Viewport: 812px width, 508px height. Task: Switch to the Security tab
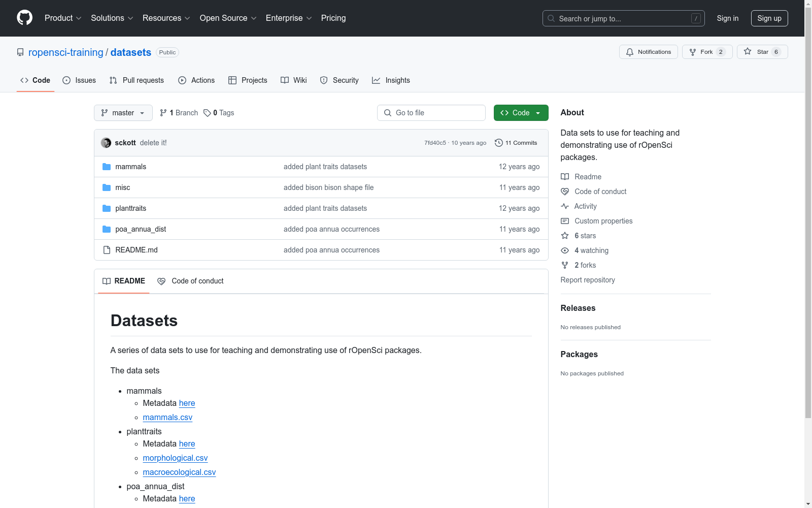339,80
